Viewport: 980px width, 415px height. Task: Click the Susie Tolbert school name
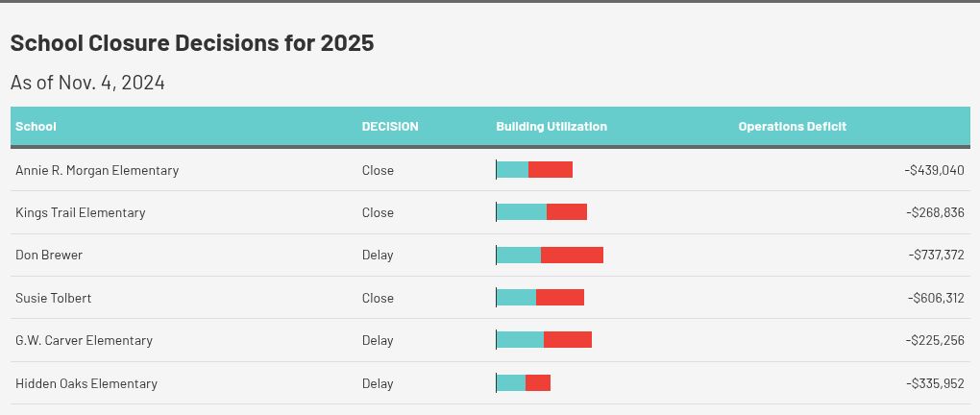click(x=54, y=298)
